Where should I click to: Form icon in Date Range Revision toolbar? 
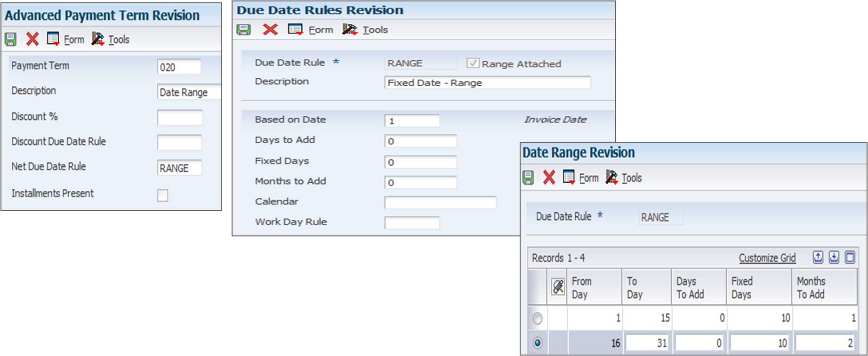pos(569,177)
